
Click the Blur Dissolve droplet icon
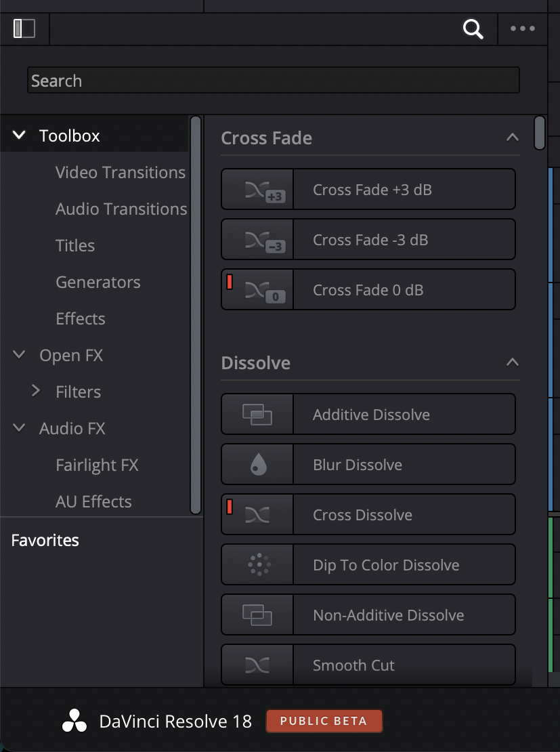point(259,465)
